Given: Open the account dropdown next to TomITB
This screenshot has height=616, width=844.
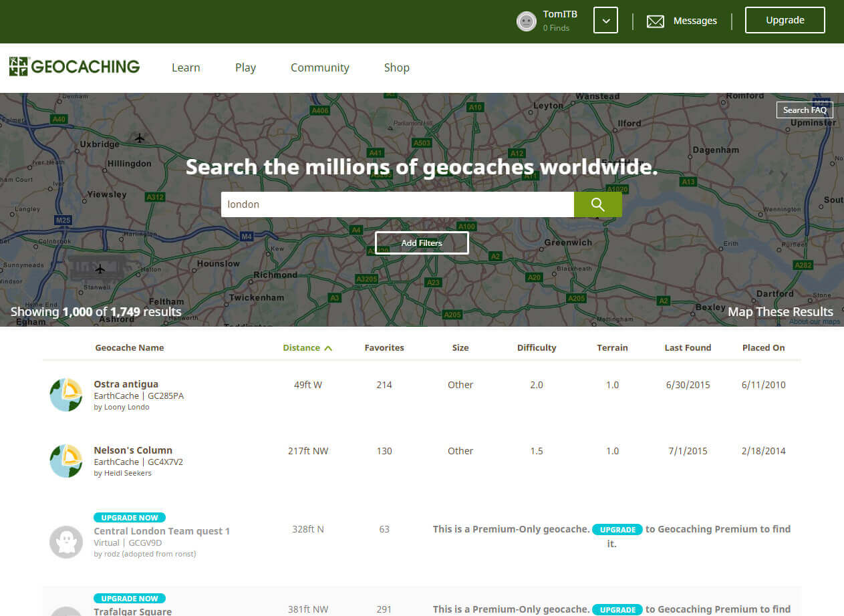Looking at the screenshot, I should click(605, 20).
